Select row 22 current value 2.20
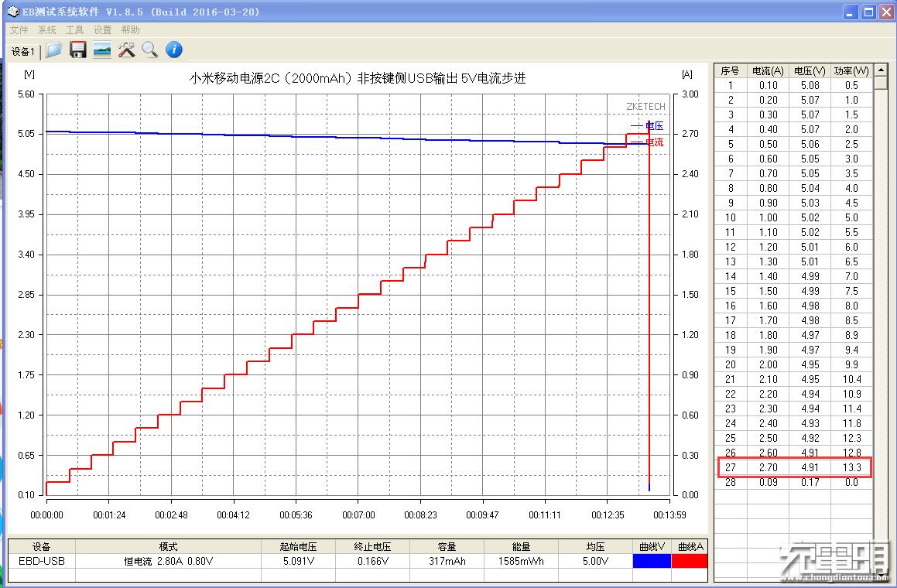The image size is (897, 588). coord(768,394)
